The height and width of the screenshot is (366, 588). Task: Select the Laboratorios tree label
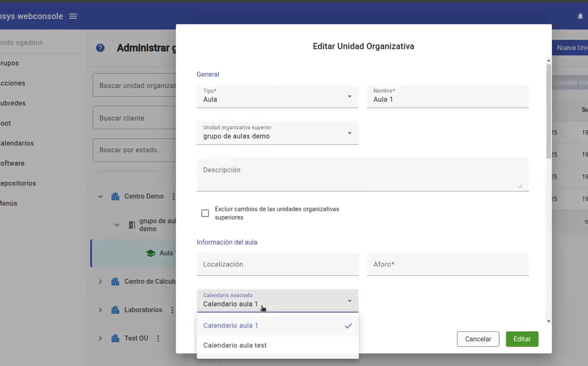pyautogui.click(x=144, y=310)
